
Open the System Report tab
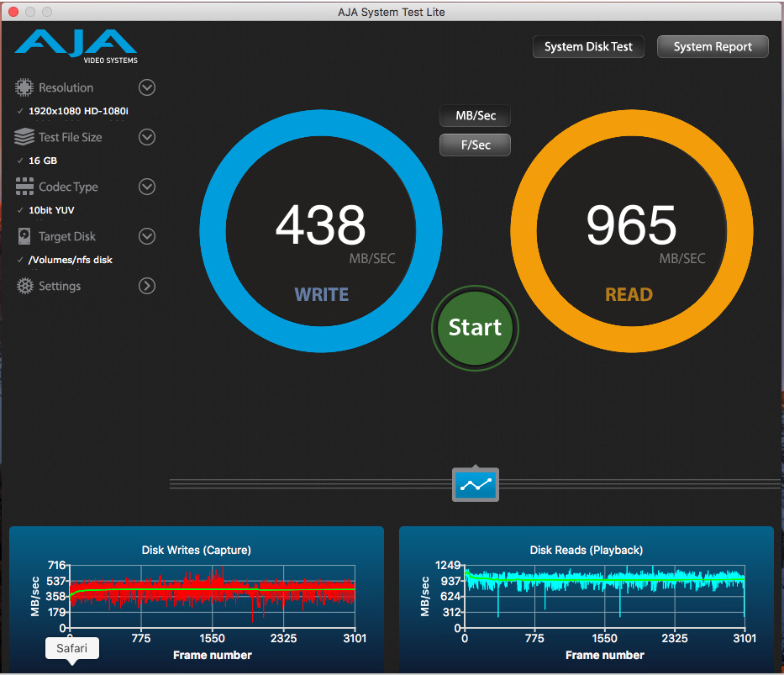(713, 46)
